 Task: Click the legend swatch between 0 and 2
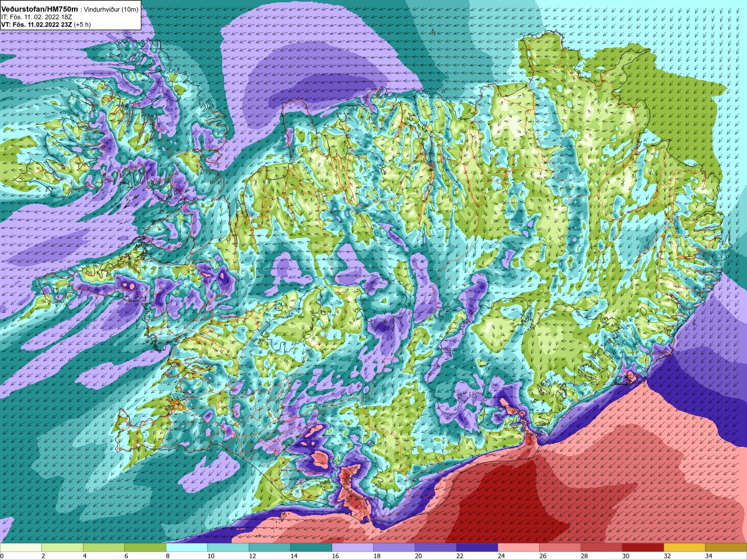point(21,548)
